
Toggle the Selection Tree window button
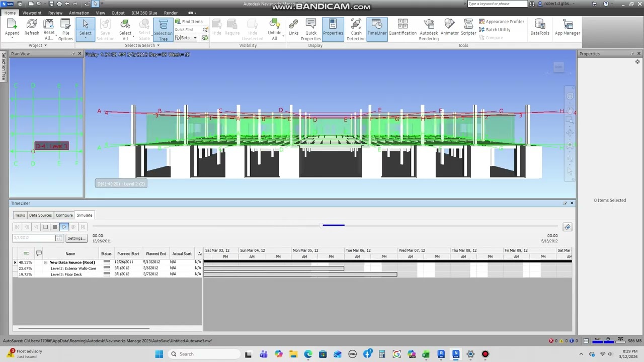pyautogui.click(x=163, y=30)
